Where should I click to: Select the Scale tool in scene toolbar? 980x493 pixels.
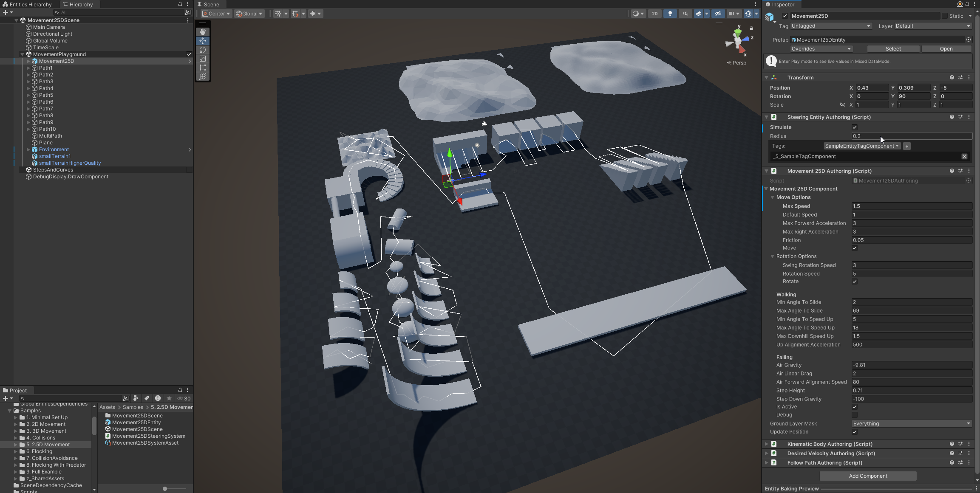point(203,59)
